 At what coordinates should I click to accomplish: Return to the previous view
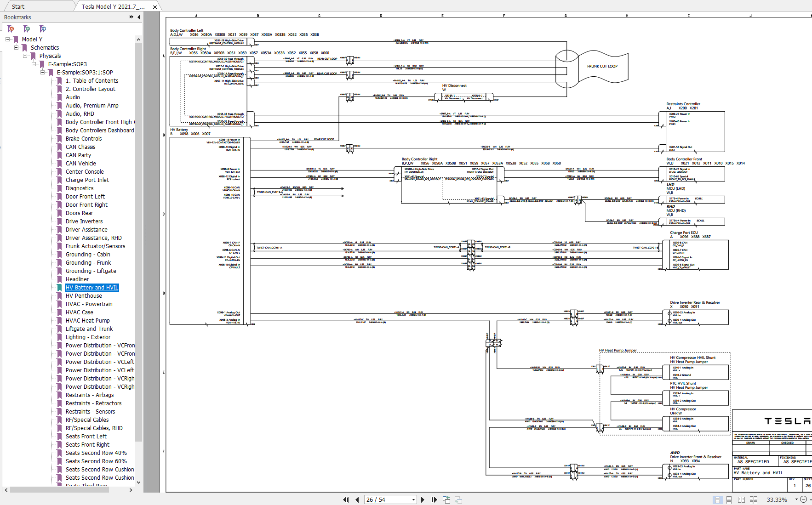(x=446, y=499)
